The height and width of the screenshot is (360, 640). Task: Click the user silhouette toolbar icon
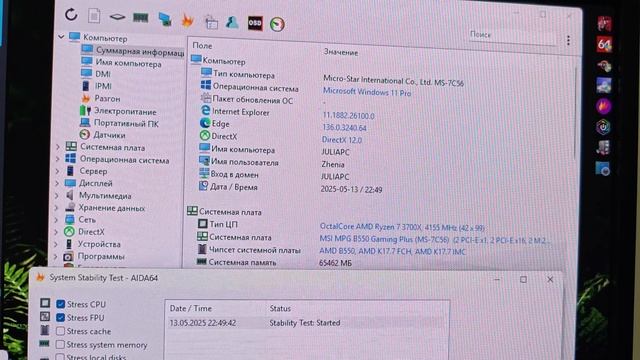click(x=232, y=22)
